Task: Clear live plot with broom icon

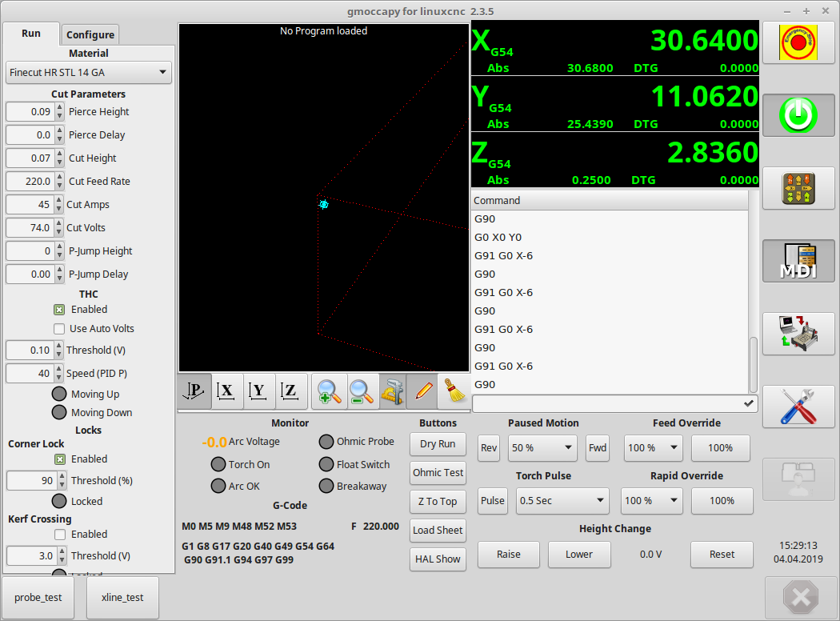Action: [454, 391]
